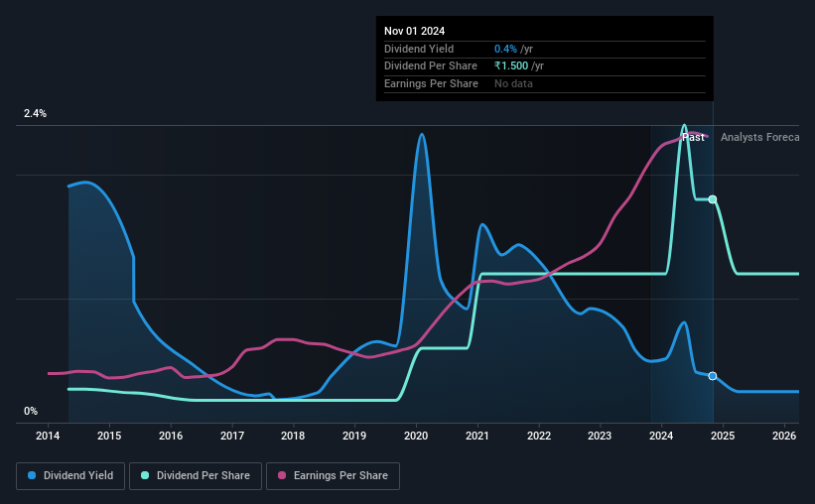Click the Dividend Per Share tooltip row label
This screenshot has height=504, width=815.
point(431,66)
